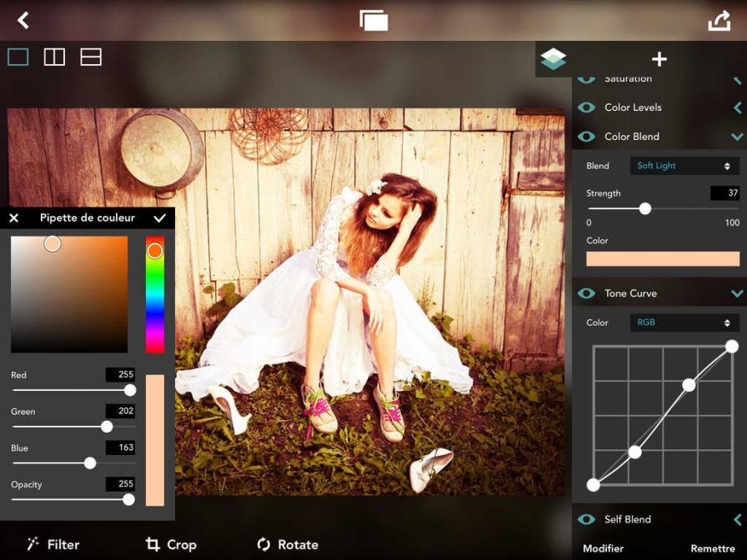The height and width of the screenshot is (560, 747).
Task: Hide the Color Levels adjustment
Action: tap(586, 107)
